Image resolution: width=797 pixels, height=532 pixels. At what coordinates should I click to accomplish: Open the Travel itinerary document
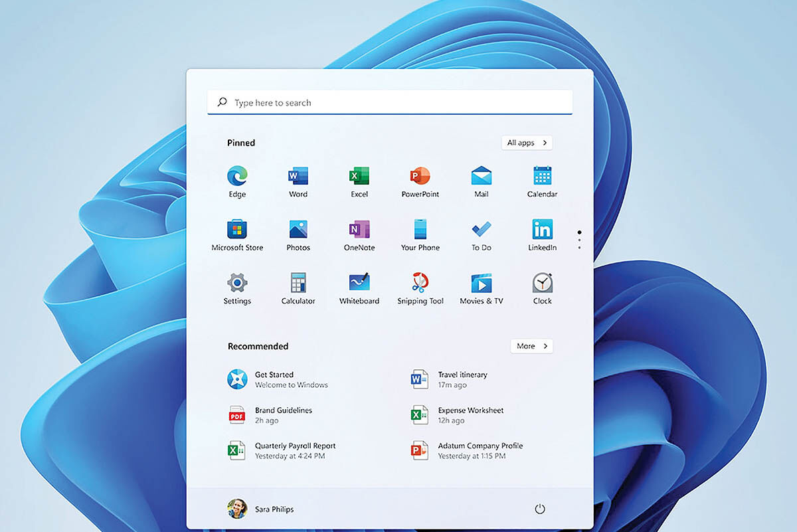(449, 379)
